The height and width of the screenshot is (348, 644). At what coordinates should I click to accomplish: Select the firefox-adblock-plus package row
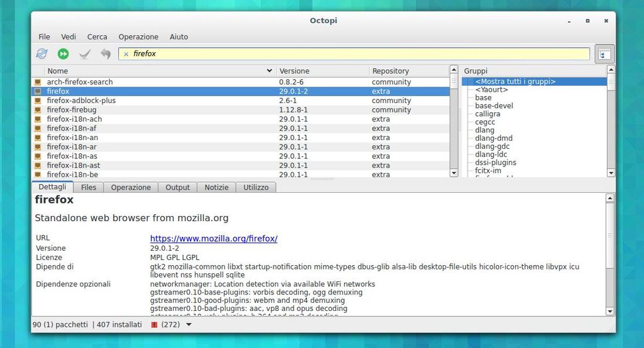(81, 101)
